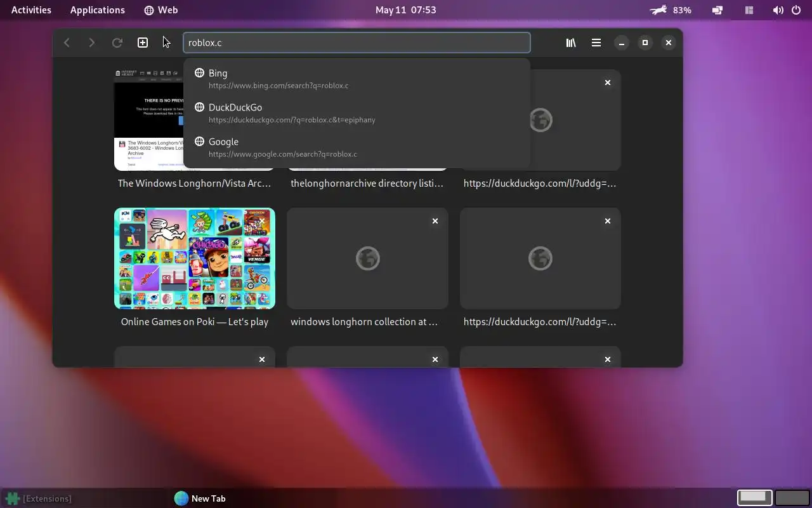Click 'The Windows Longhorn/Vista Arc…' label

coord(195,184)
